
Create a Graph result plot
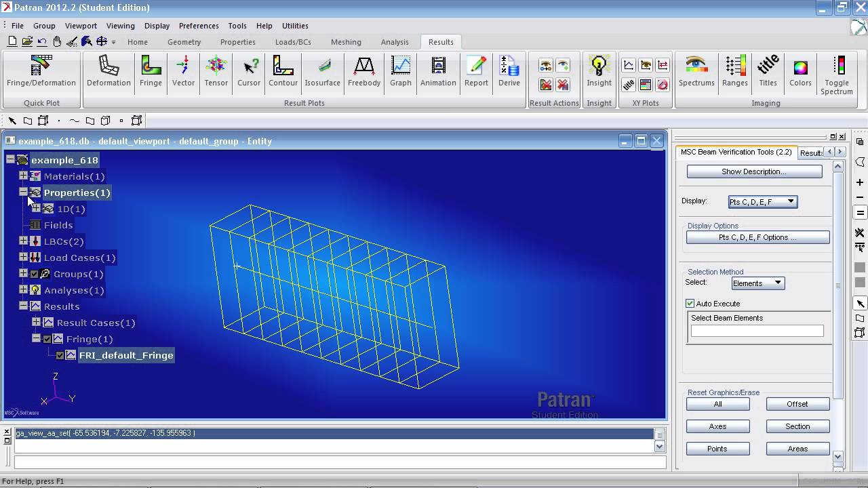click(401, 72)
